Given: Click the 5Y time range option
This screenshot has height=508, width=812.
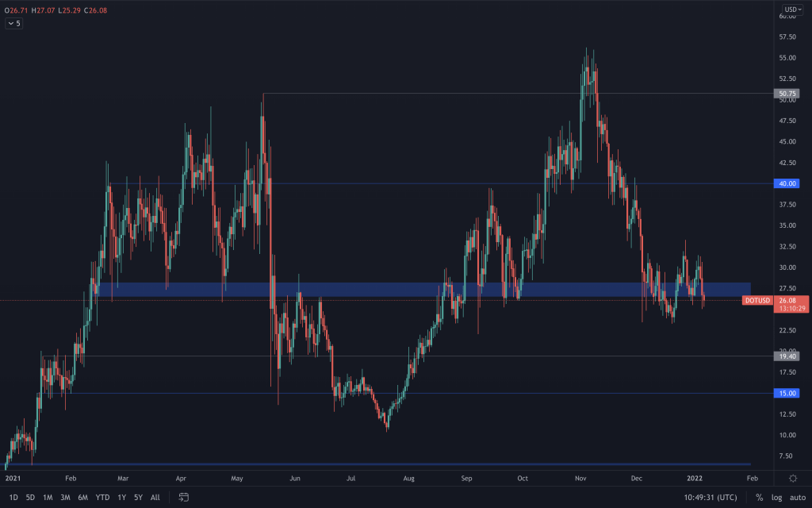Looking at the screenshot, I should 138,497.
